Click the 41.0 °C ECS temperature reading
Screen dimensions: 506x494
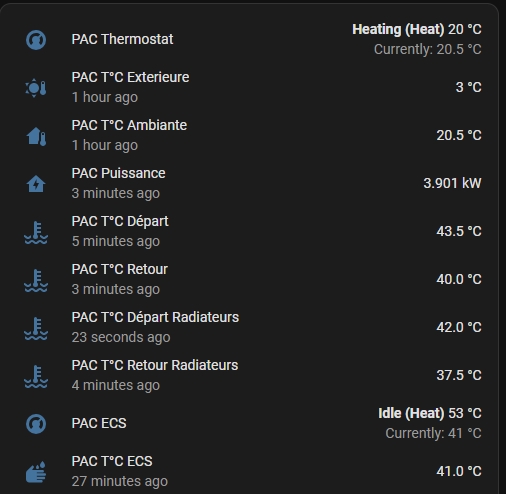pos(459,471)
